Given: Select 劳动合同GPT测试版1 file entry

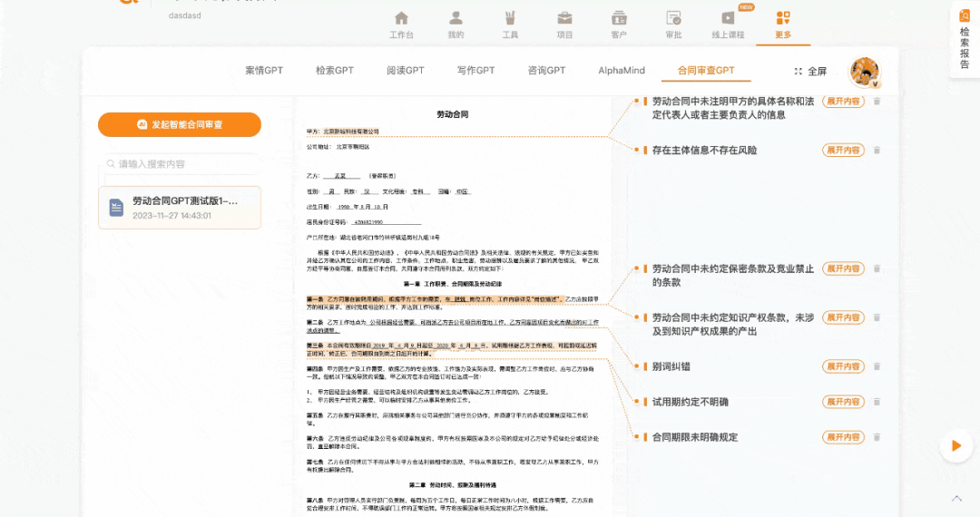Looking at the screenshot, I should point(180,208).
